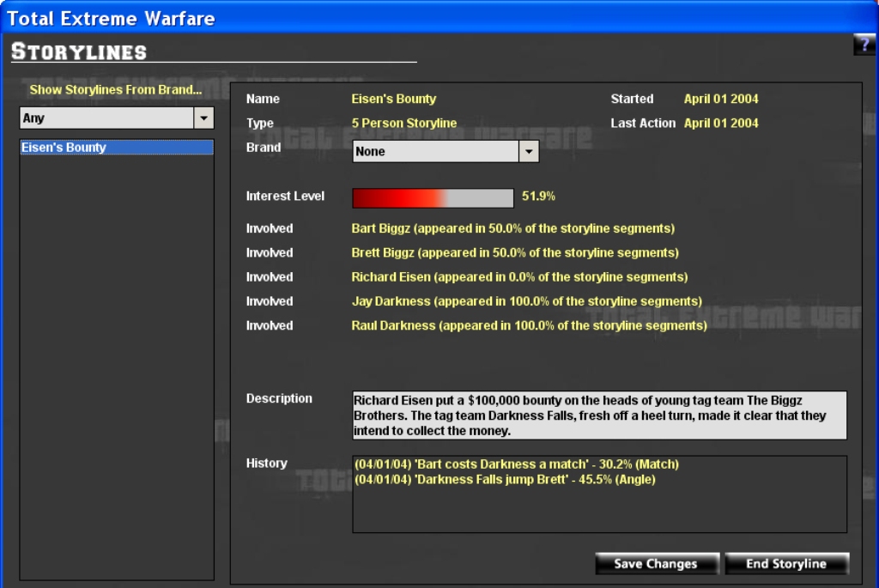The width and height of the screenshot is (879, 588).
Task: Click the Started date April 01 2004
Action: pyautogui.click(x=721, y=100)
